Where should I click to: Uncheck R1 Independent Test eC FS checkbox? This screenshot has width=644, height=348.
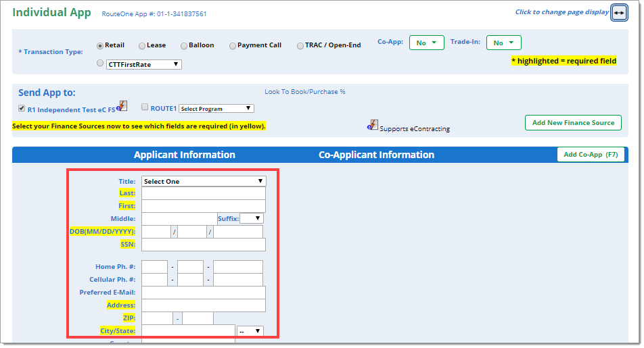[x=22, y=108]
